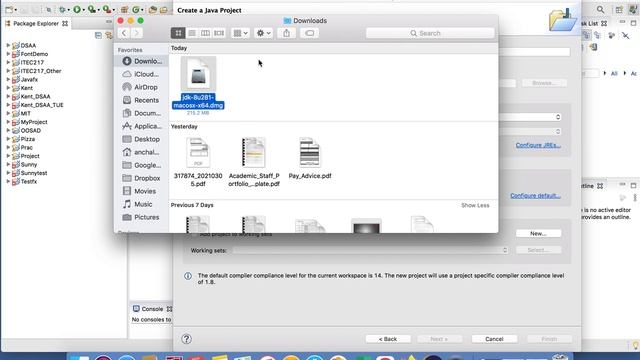This screenshot has width=640, height=360.
Task: Click the Back button in wizard
Action: coord(388,339)
